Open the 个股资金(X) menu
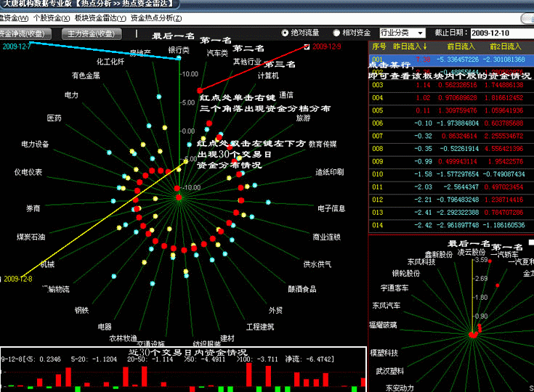The width and height of the screenshot is (534, 392). [x=52, y=17]
